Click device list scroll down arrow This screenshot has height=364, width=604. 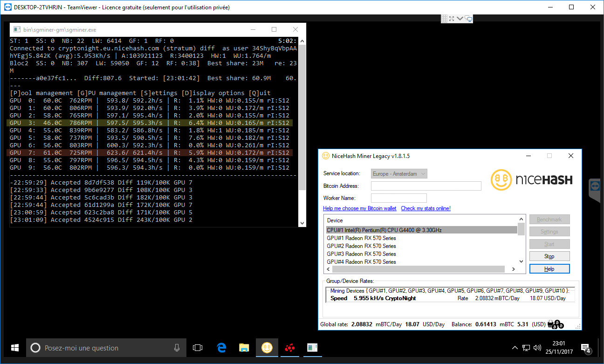[x=521, y=261]
